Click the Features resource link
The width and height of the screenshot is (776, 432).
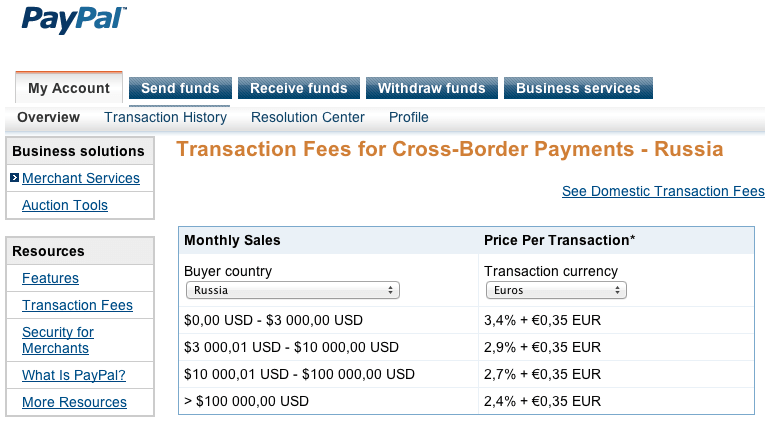[x=50, y=278]
